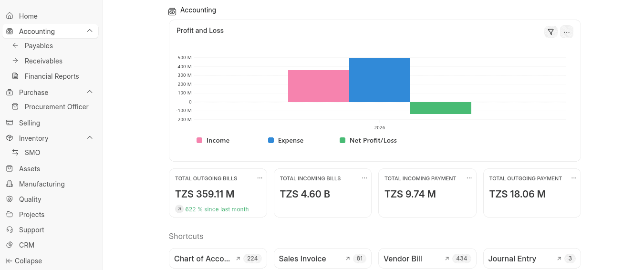Collapse the Purchase section chevron
Viewport: 644px width, 270px height.
point(90,92)
